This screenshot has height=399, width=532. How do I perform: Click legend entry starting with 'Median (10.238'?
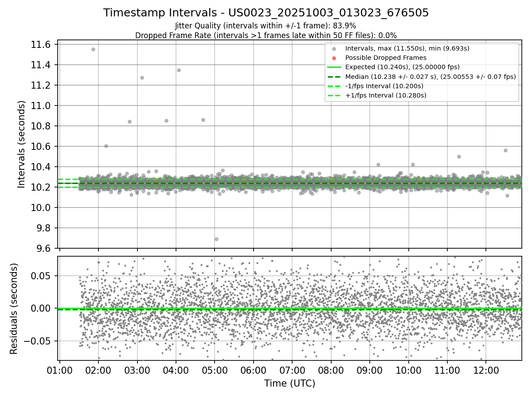coord(430,76)
